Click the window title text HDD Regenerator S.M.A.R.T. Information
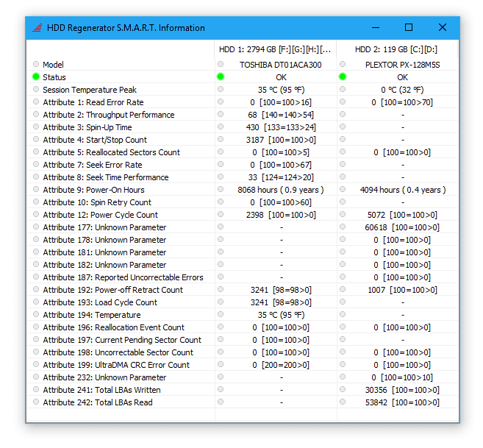Image resolution: width=483 pixels, height=448 pixels. pos(126,28)
